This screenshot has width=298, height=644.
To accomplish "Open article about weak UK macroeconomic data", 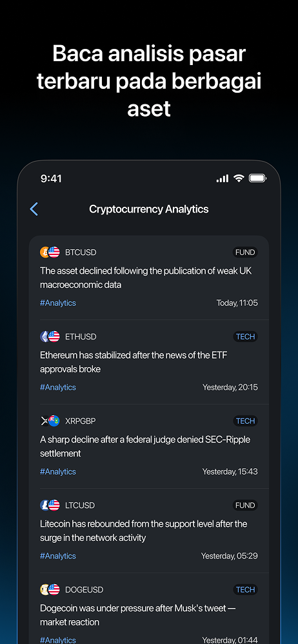I will [148, 278].
